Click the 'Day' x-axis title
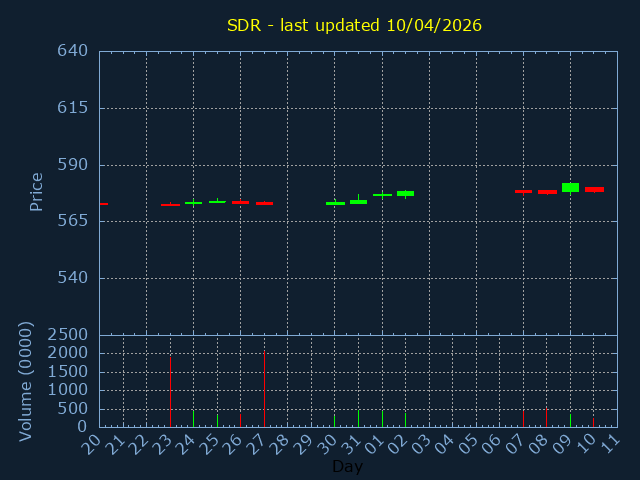 (x=347, y=467)
